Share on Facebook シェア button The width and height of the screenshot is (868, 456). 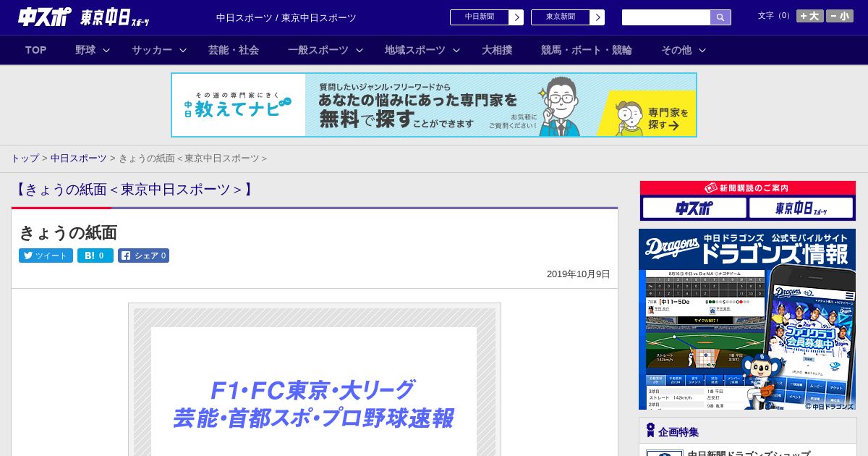143,256
